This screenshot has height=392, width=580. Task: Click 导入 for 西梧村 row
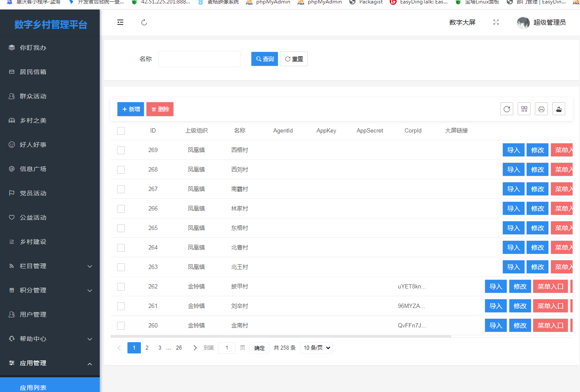[514, 150]
